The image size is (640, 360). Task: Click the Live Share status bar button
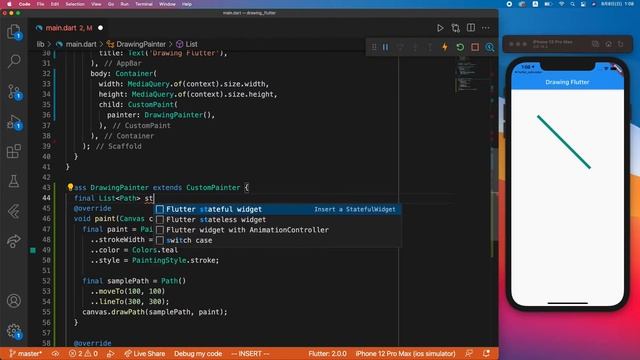click(144, 353)
